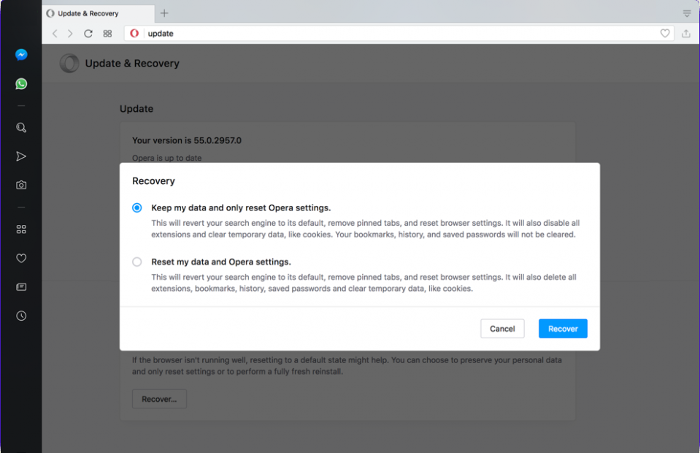
Task: Select 'Keep my data and only reset Opera settings'
Action: tap(137, 208)
